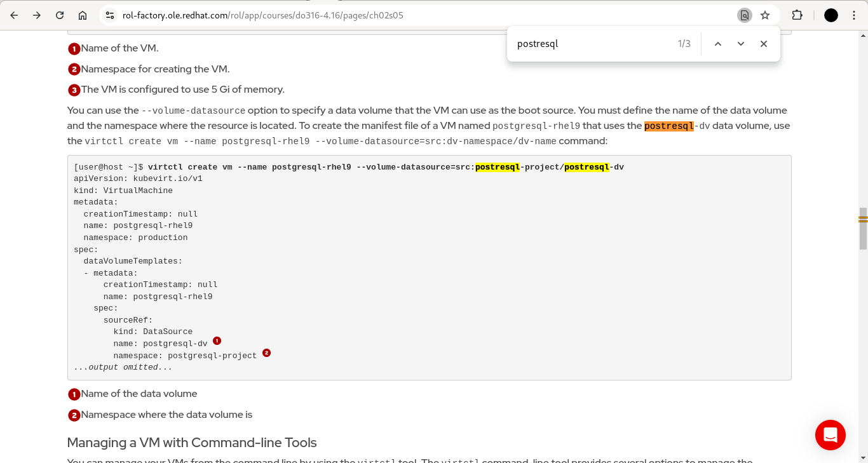
Task: Click the line name: postgresql-dv
Action: [x=160, y=344]
